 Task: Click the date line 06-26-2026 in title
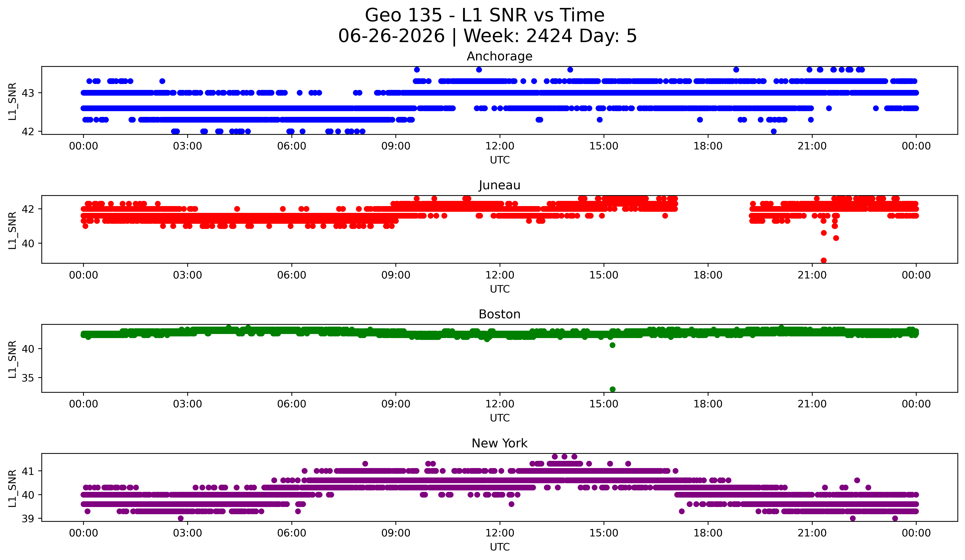click(x=391, y=36)
